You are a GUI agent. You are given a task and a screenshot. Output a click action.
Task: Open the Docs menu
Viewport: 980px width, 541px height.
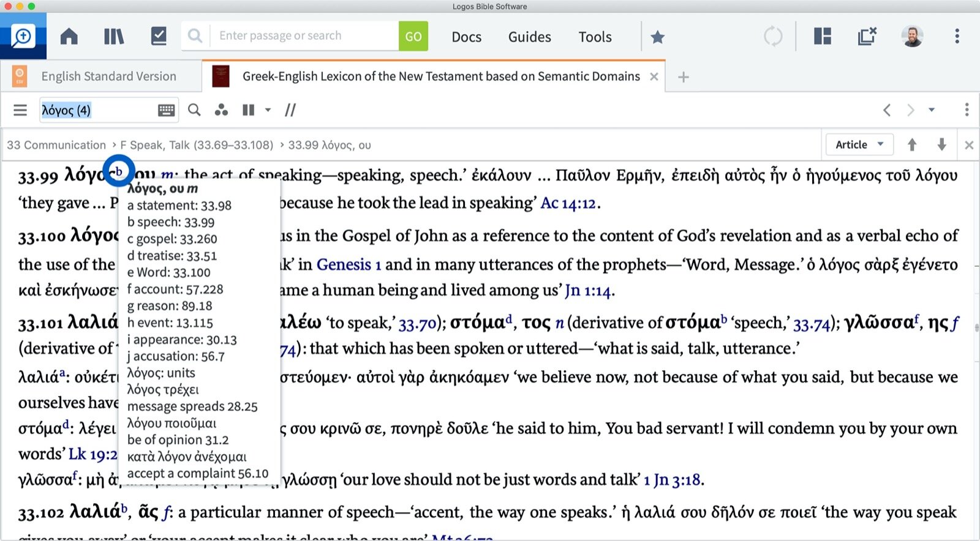click(467, 37)
